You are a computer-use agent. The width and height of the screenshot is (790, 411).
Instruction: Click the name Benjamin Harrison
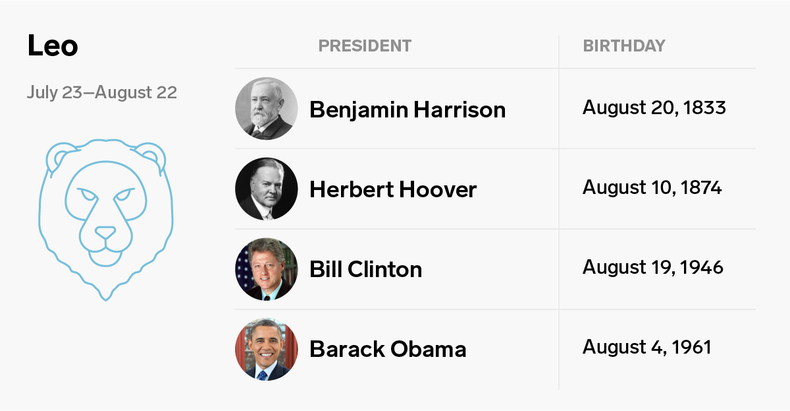point(407,109)
